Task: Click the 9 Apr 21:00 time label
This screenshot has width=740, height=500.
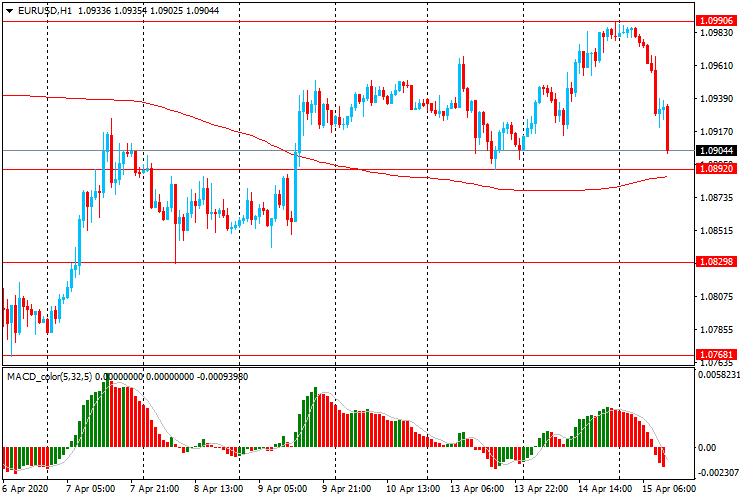Action: [x=346, y=489]
